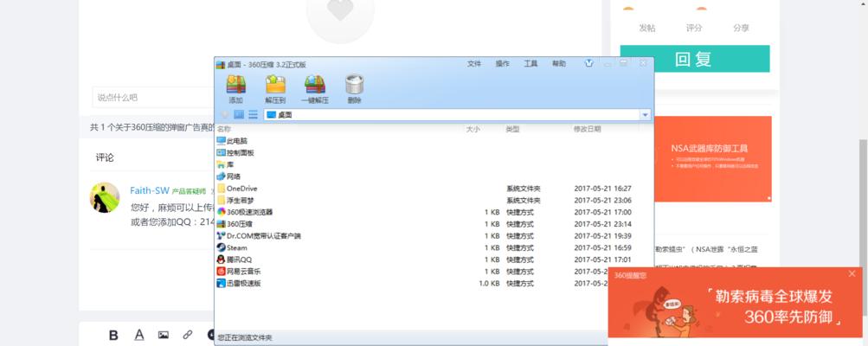Select the 浮生若梦 folder icon
Screen dimensions: 868x346
tap(222, 201)
